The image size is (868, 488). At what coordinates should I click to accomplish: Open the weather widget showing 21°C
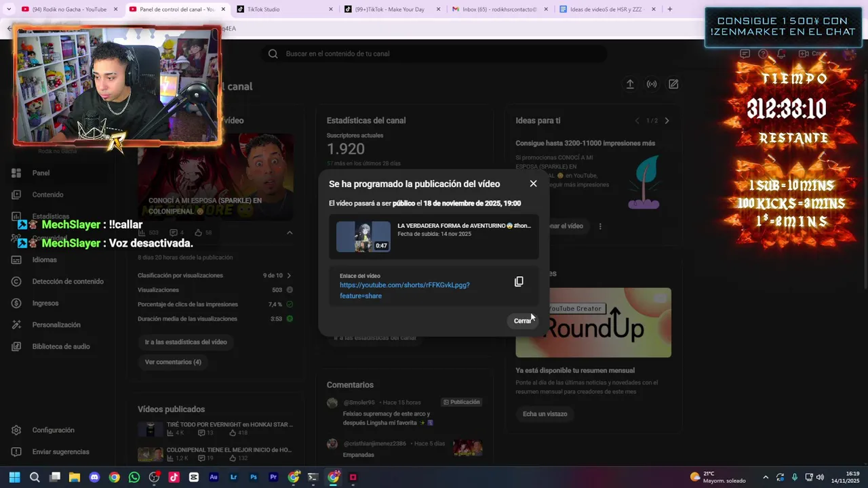(x=717, y=477)
